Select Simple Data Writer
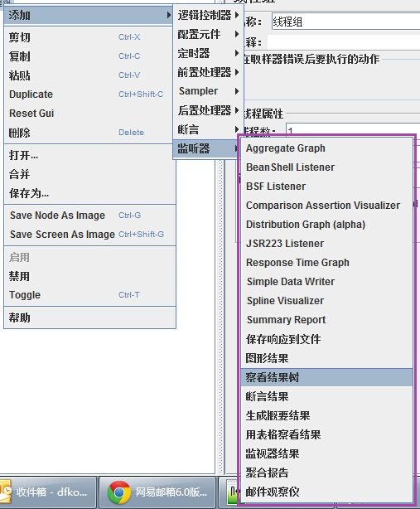Image resolution: width=420 pixels, height=509 pixels. tap(326, 282)
